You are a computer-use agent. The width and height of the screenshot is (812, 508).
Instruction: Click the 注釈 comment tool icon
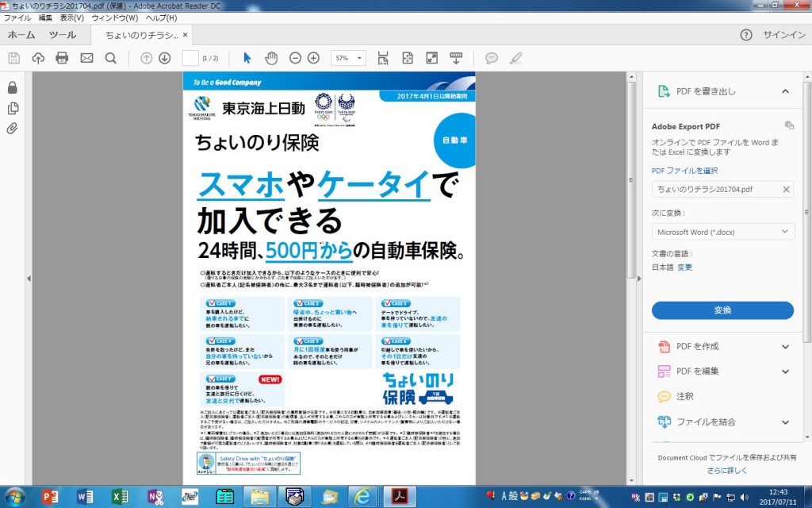coord(664,397)
